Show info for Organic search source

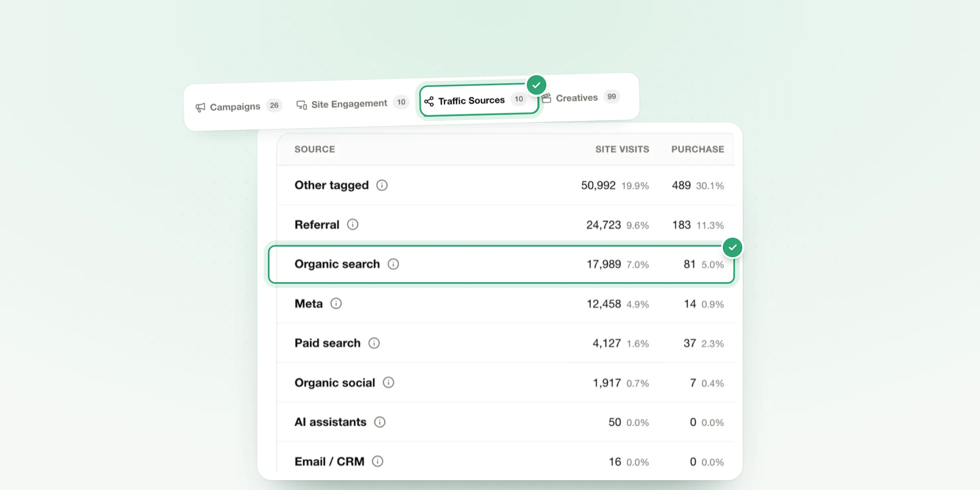393,264
